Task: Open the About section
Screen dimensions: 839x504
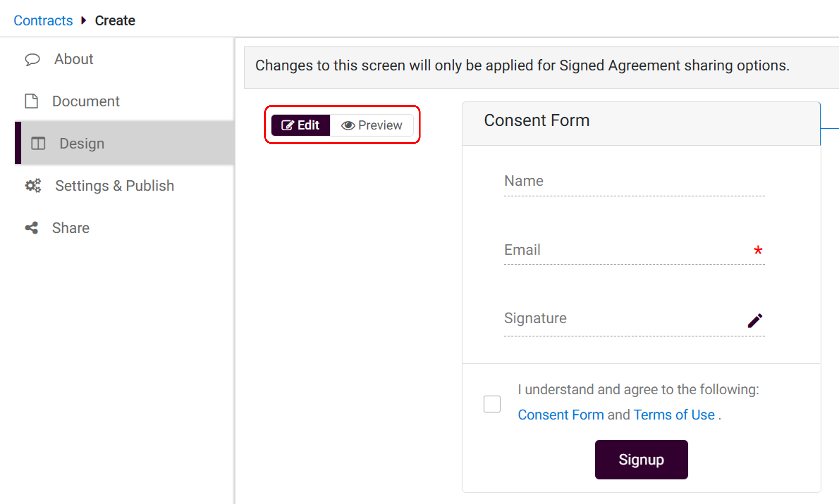Action: coord(74,59)
